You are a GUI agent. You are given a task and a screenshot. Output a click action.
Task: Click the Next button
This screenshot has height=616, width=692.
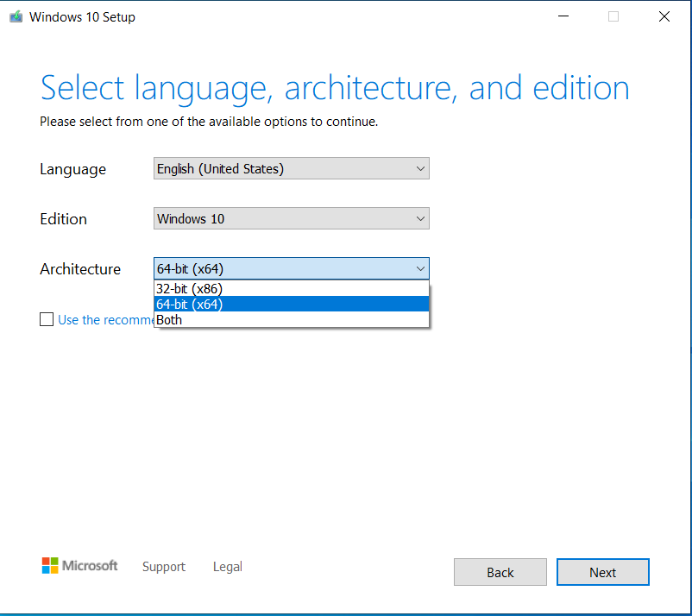pyautogui.click(x=603, y=572)
